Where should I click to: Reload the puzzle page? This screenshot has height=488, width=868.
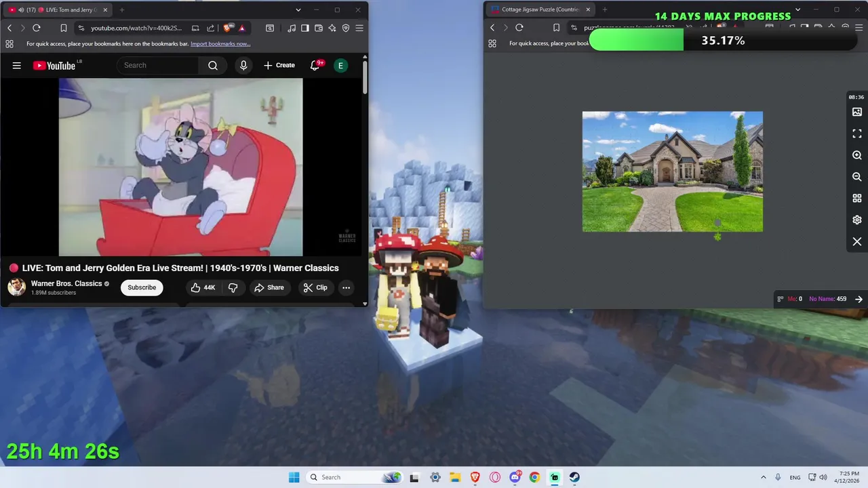click(x=519, y=28)
